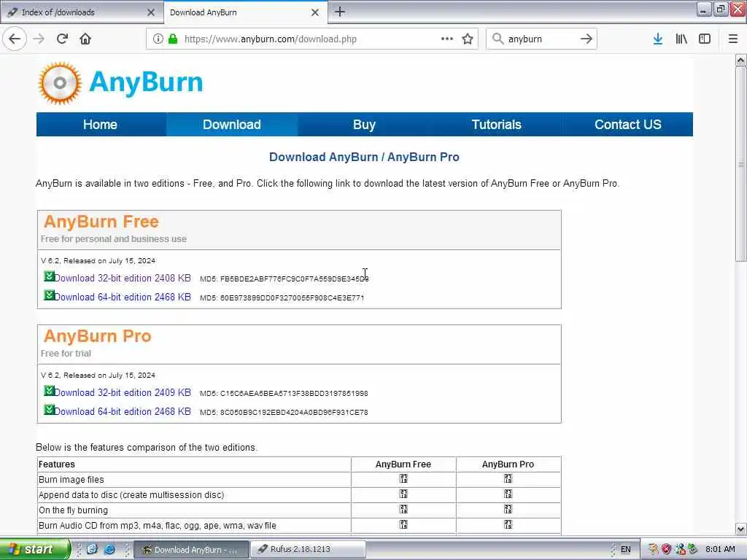Click the green padlock security icon
Screen dimensions: 747x560
(173, 39)
